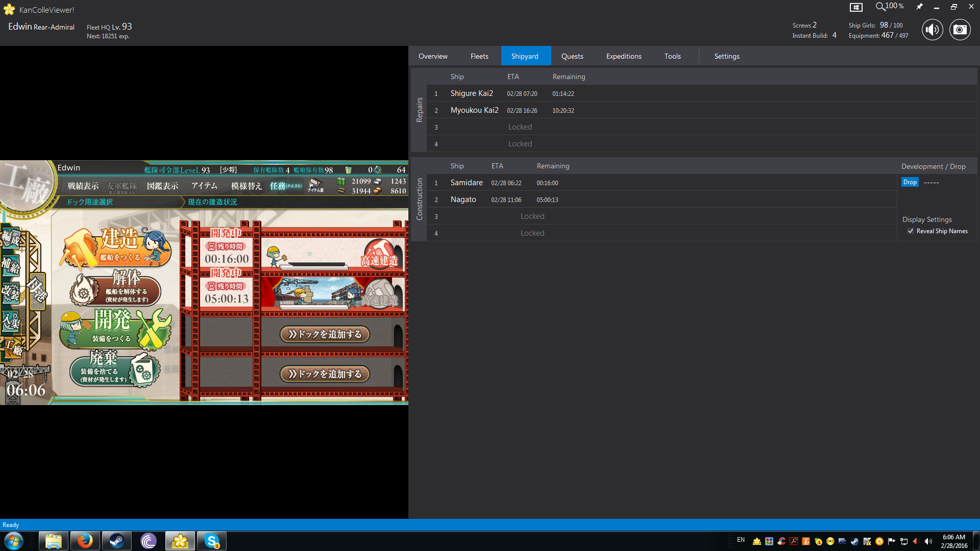Open the Expeditions tab
980x551 pixels.
point(624,56)
